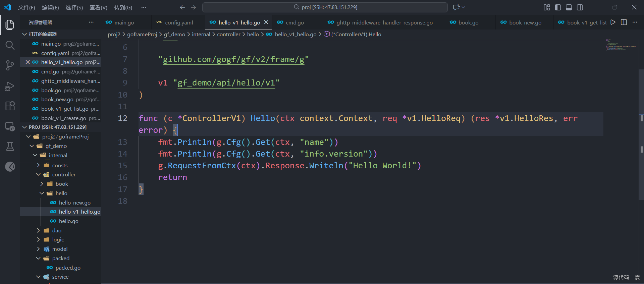Close hello_v1_hello.go in open editors list
The height and width of the screenshot is (284, 644).
[x=28, y=62]
